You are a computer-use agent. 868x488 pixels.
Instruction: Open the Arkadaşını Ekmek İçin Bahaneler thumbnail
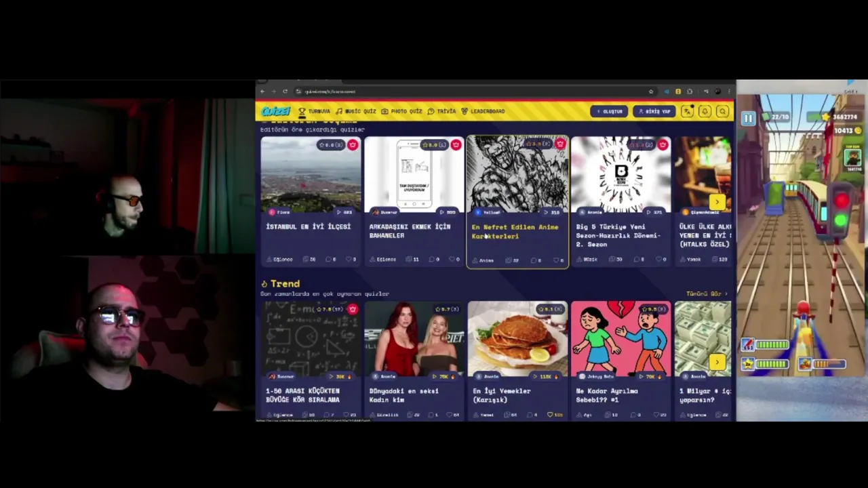[x=414, y=176]
